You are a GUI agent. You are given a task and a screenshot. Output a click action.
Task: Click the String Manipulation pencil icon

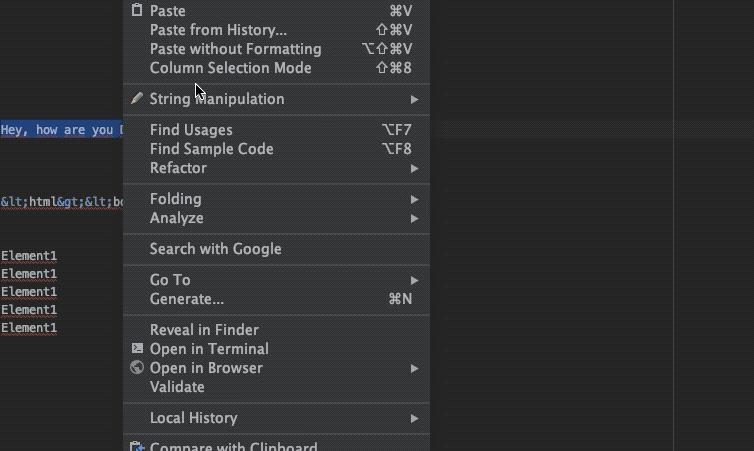[x=137, y=99]
